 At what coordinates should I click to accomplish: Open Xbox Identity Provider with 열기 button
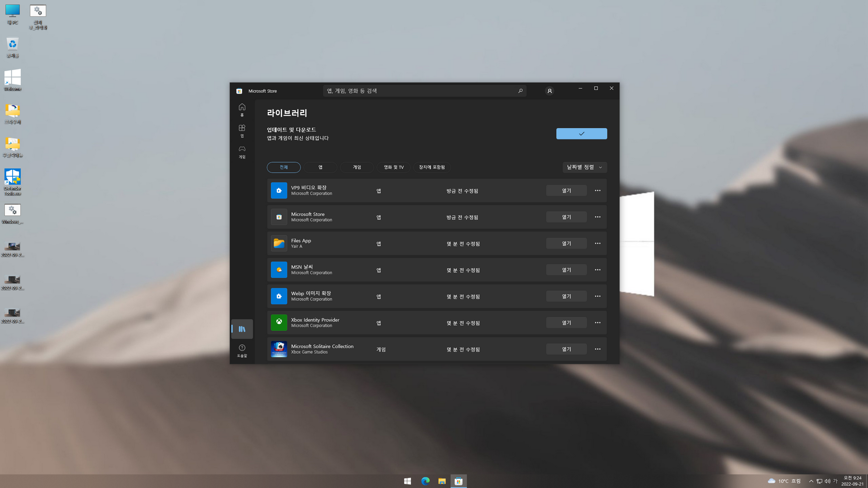point(566,322)
